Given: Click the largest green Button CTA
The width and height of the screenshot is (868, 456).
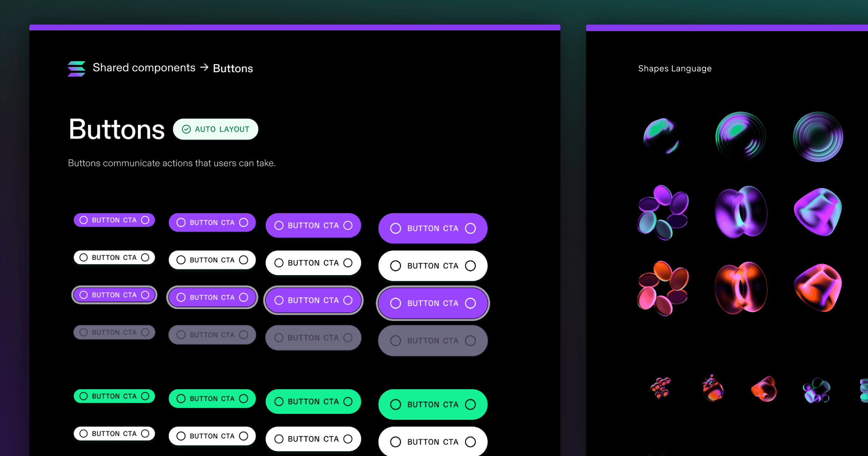Looking at the screenshot, I should [x=433, y=404].
